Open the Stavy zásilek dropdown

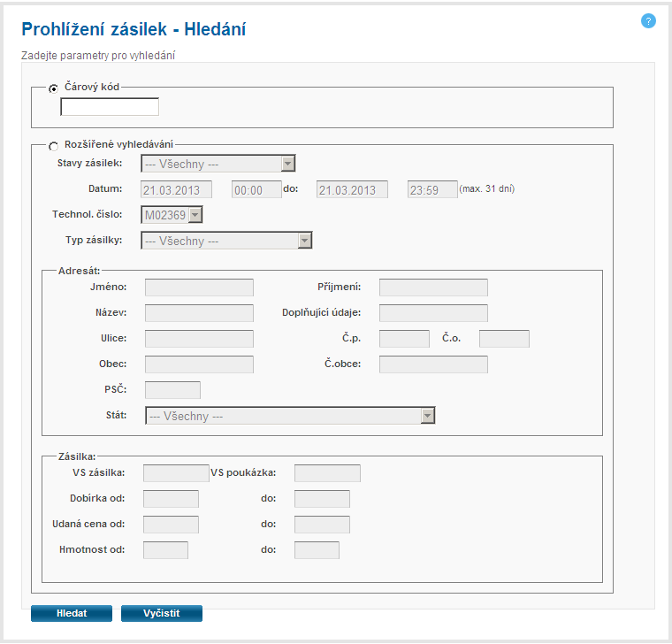tap(218, 164)
